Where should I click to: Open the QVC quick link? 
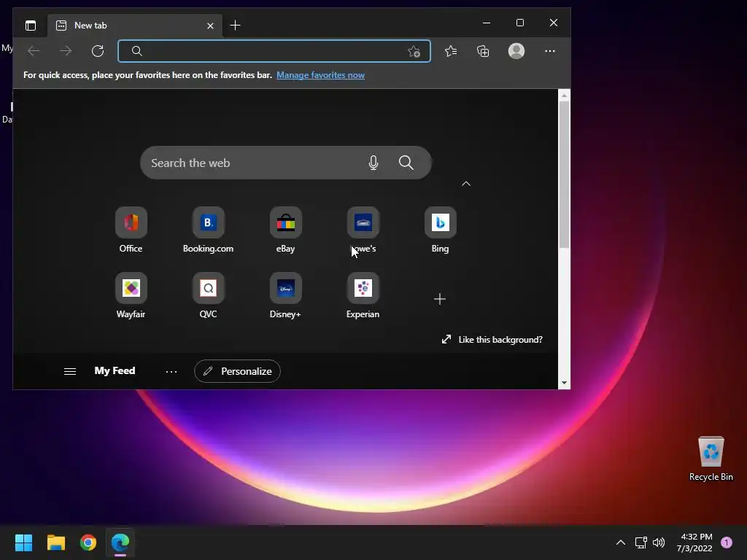point(208,296)
